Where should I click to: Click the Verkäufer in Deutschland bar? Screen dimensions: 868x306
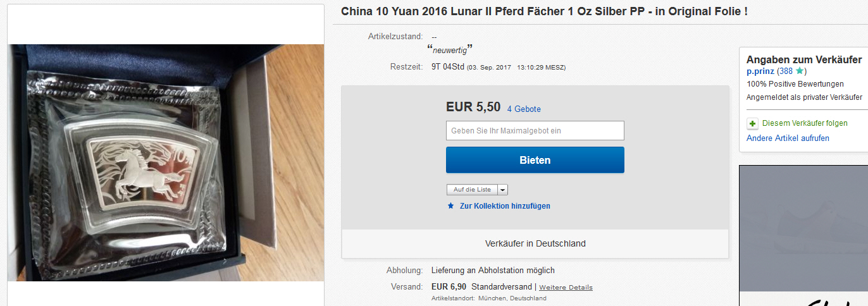[x=535, y=243]
